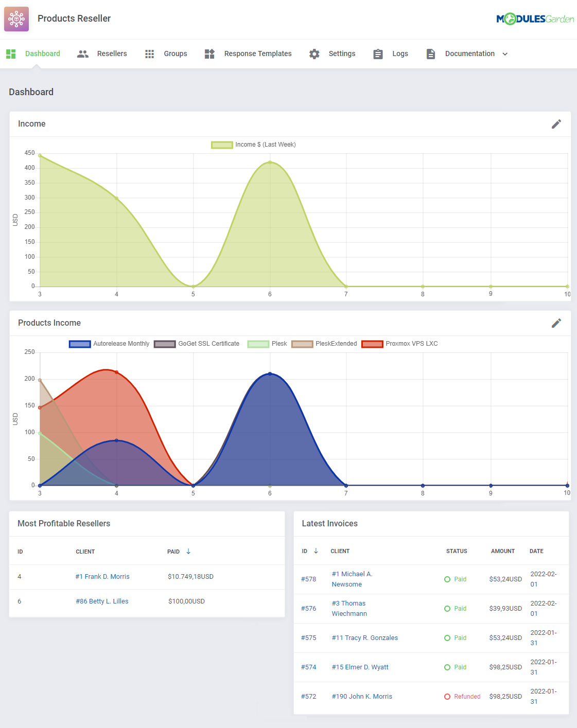Toggle Plesk legend swatch
This screenshot has height=728, width=577.
[x=258, y=344]
